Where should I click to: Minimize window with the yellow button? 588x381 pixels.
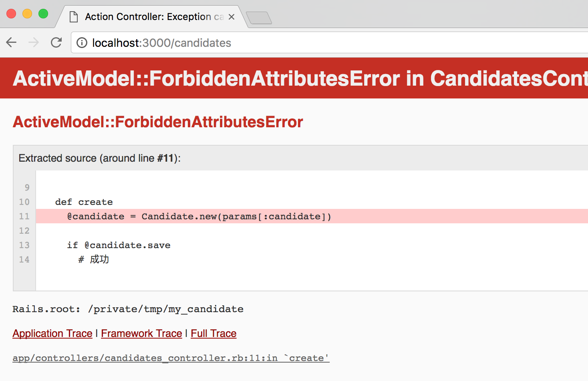pos(27,14)
